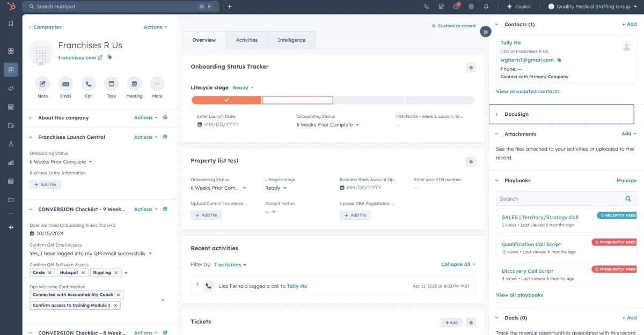Open Actions menu next to Companies
This screenshot has width=644, height=335.
156,27
